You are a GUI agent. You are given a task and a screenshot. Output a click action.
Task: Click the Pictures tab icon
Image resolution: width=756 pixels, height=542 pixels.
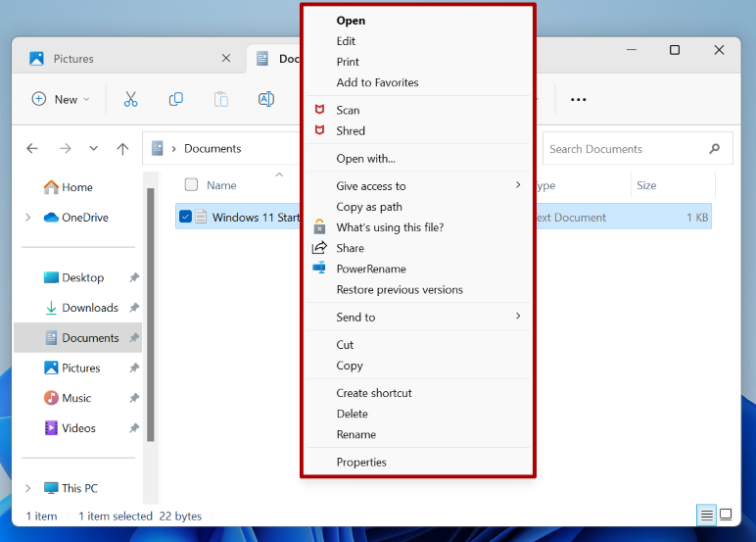pos(36,59)
